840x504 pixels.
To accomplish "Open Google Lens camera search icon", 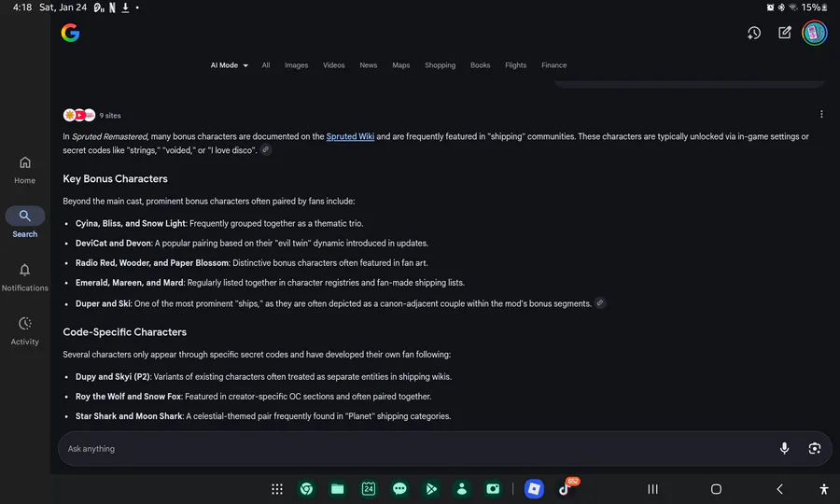I will (814, 449).
